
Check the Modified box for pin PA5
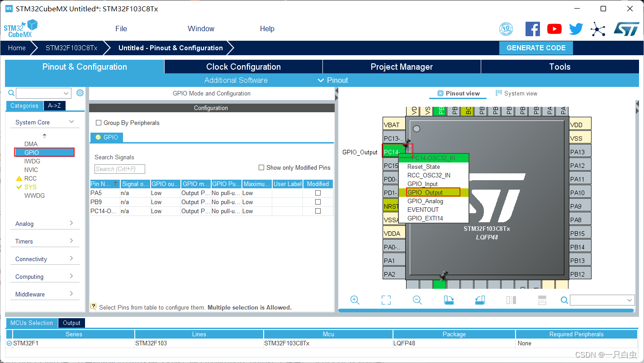(x=317, y=193)
